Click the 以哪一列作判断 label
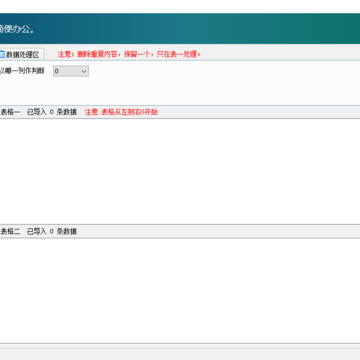360x360 pixels. tap(22, 71)
